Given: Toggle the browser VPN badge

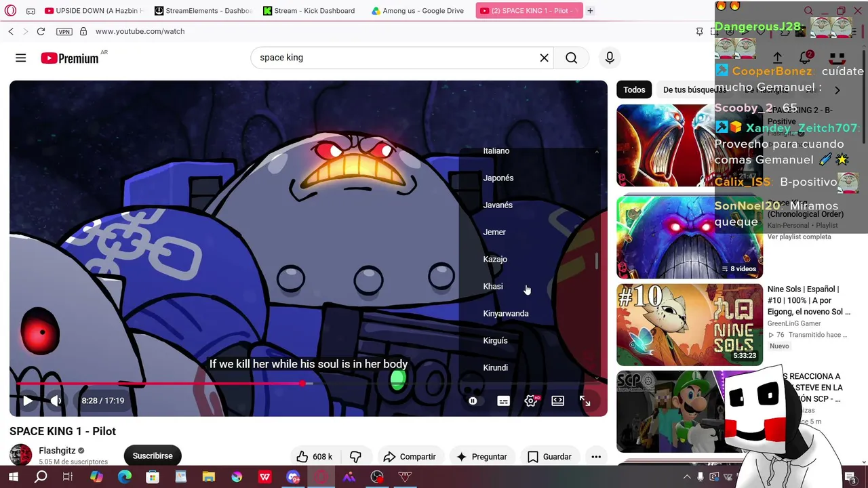Looking at the screenshot, I should 64,31.
